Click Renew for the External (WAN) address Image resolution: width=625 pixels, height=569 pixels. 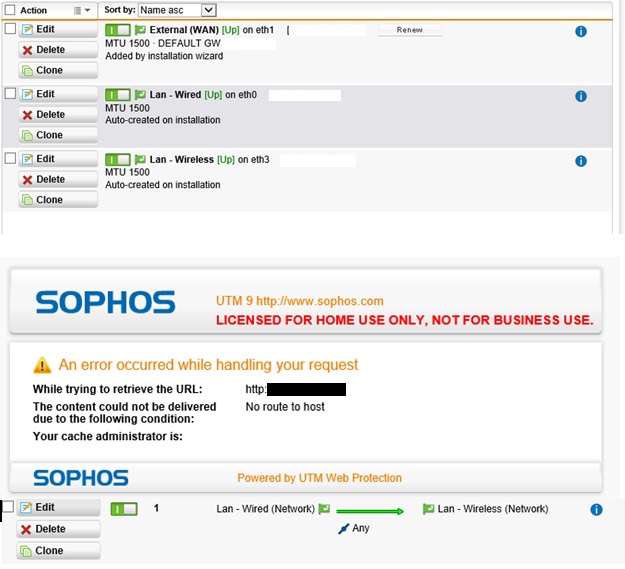click(410, 30)
